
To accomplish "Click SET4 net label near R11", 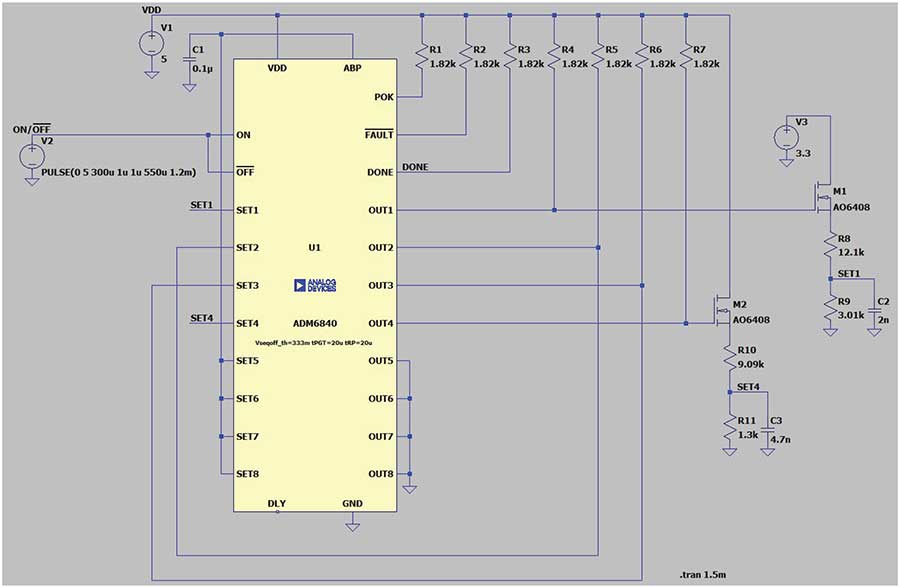I will coord(748,386).
